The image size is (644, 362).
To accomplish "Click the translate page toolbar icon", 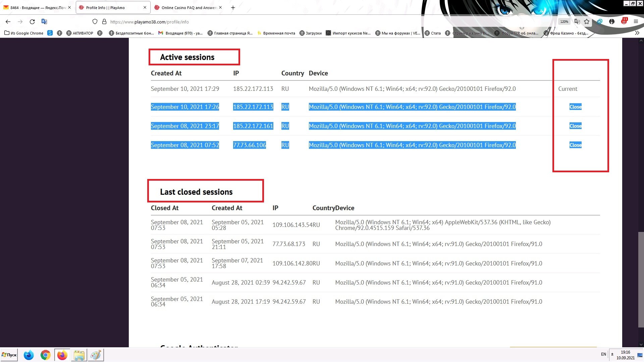I will point(44,22).
